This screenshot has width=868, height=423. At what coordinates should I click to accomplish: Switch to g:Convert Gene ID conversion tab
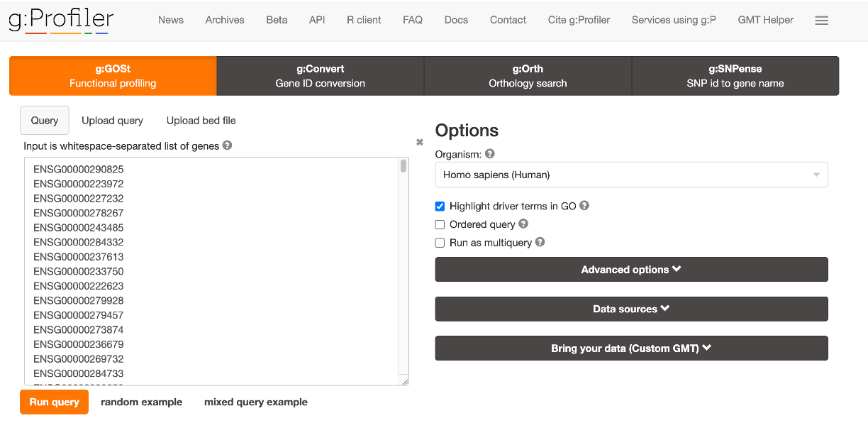coord(320,76)
